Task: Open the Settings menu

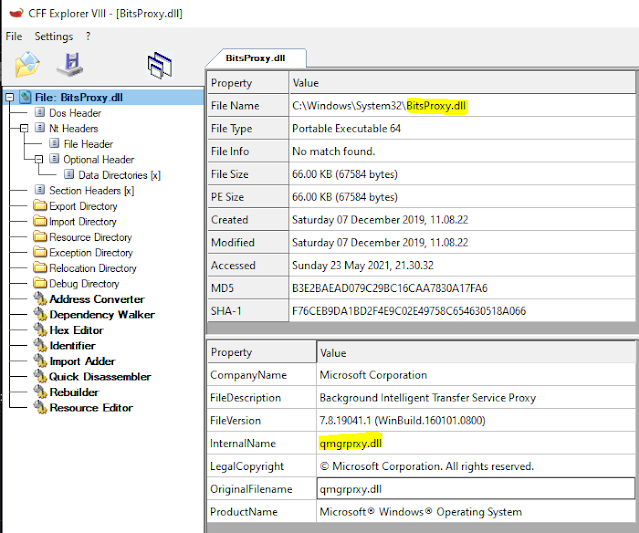Action: 53,36
